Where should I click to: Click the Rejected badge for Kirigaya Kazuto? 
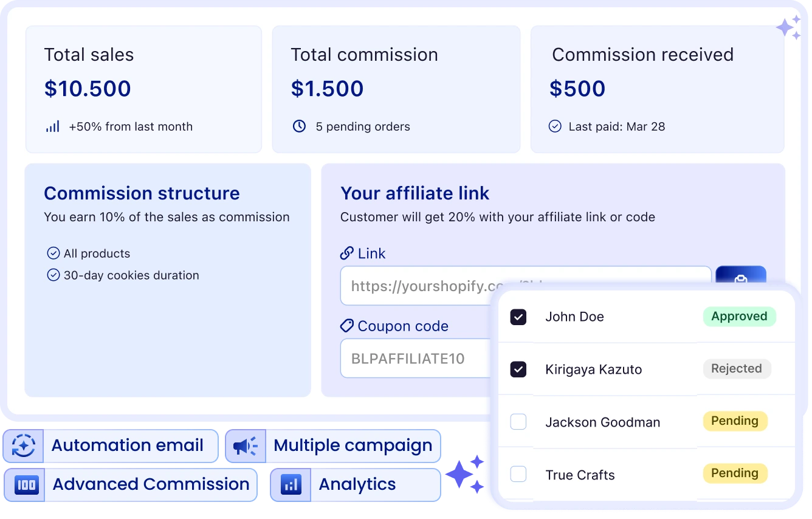coord(737,369)
